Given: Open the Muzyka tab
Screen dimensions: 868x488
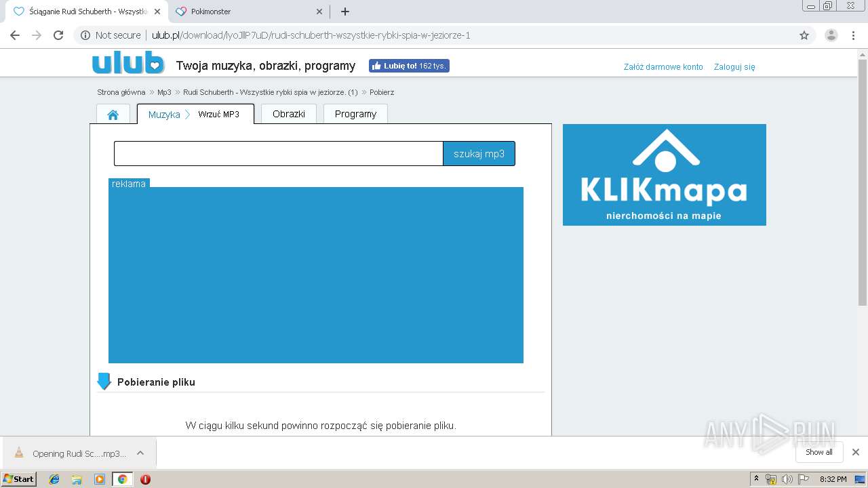Looking at the screenshot, I should pyautogui.click(x=164, y=115).
